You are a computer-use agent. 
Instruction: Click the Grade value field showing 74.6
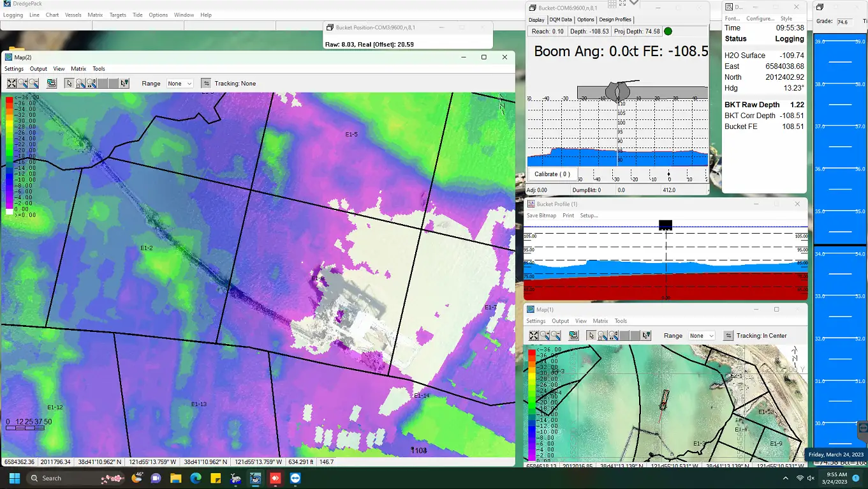point(844,22)
